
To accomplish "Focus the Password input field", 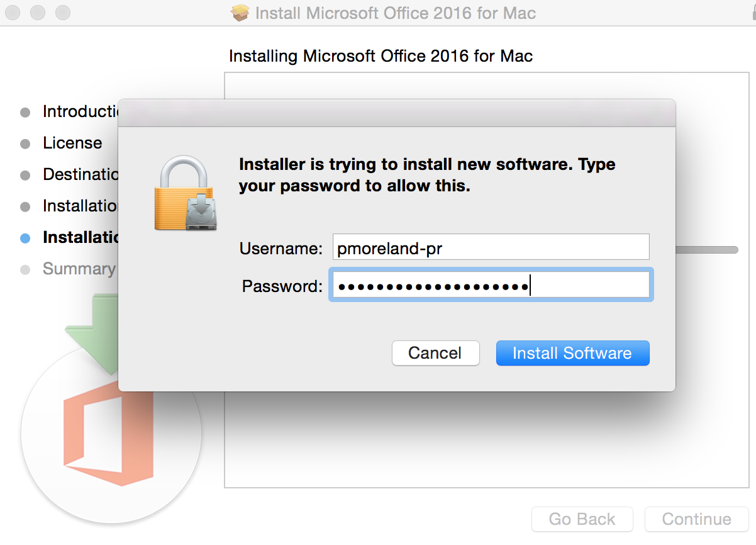I will pos(491,284).
